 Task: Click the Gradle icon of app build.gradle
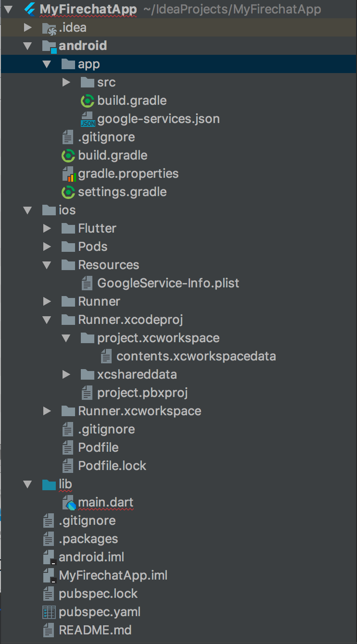tap(88, 101)
